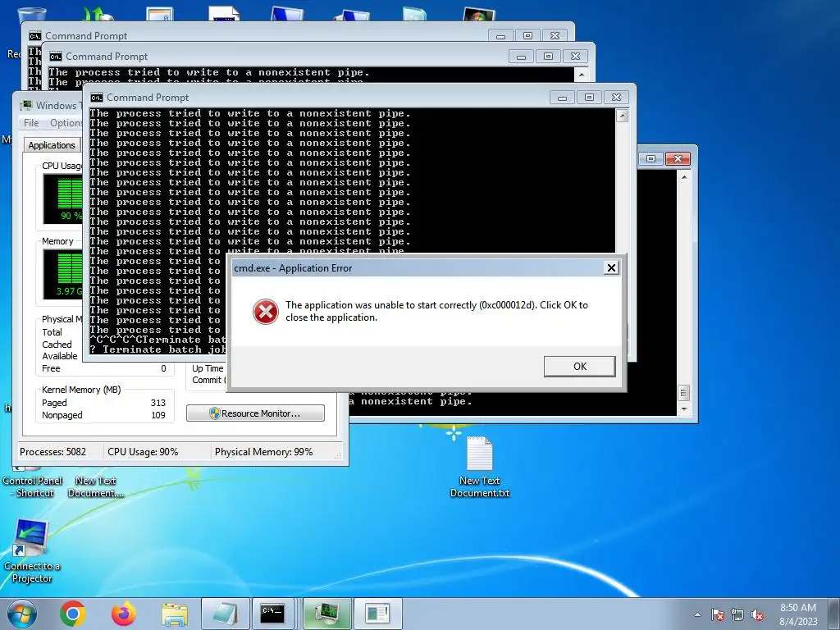Click scroll-down arrow in right-side console
840x630 pixels.
(684, 409)
